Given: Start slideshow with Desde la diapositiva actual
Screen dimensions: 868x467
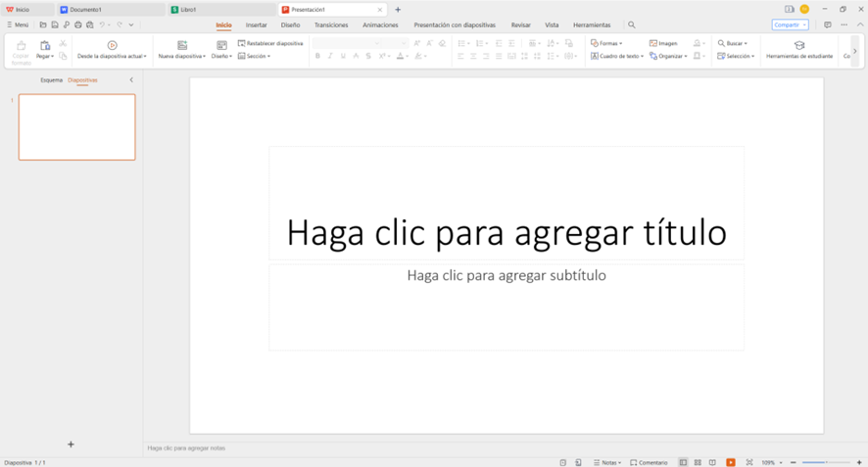Looking at the screenshot, I should [112, 45].
